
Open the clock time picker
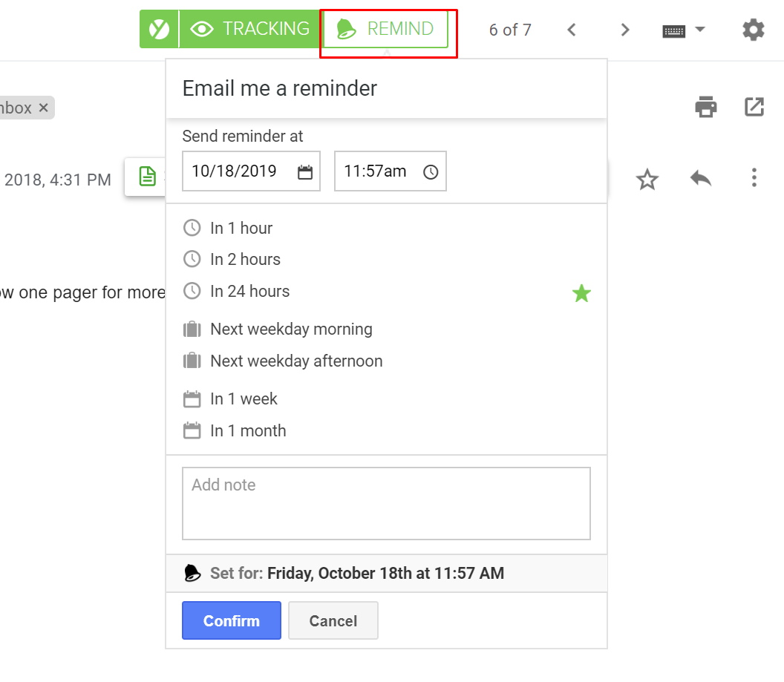431,172
